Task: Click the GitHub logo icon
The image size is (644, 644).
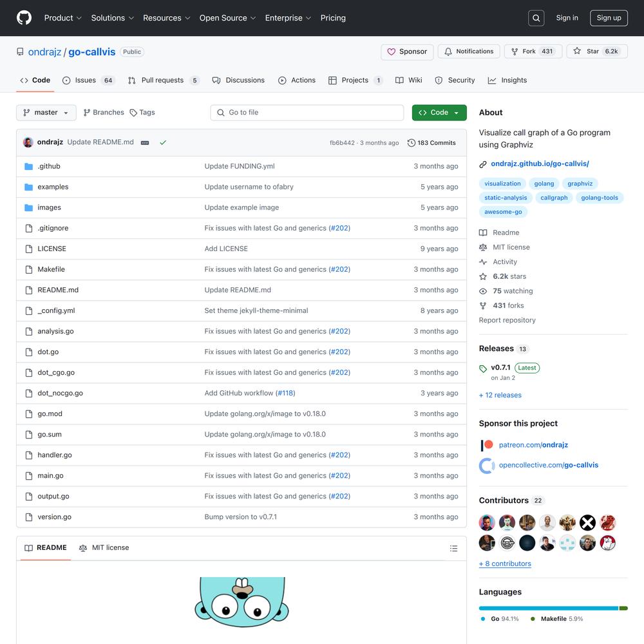Action: coord(24,17)
